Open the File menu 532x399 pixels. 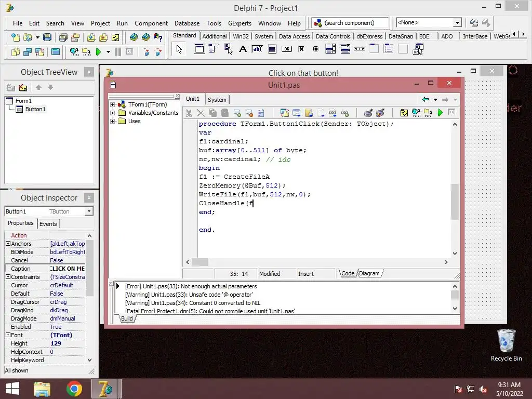click(x=18, y=23)
